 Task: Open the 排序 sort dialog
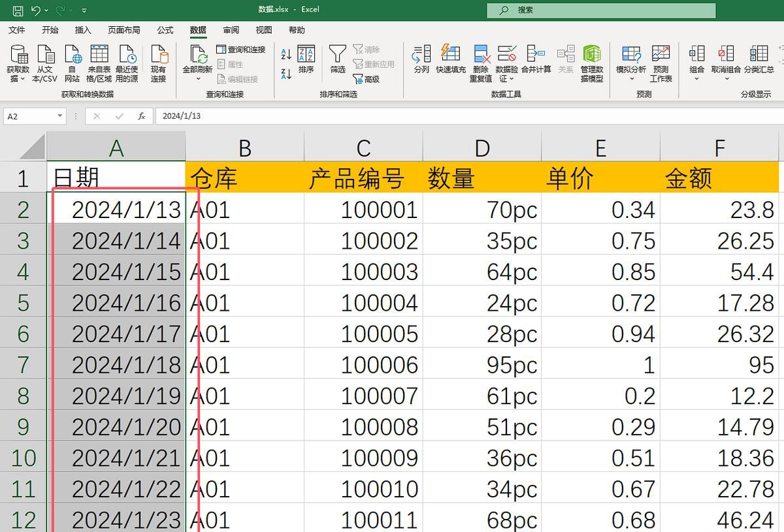(306, 60)
